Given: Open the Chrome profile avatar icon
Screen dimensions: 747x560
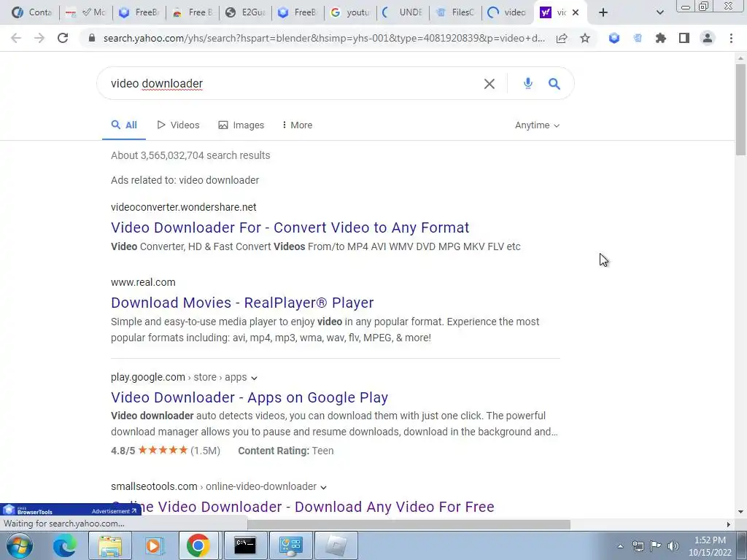Looking at the screenshot, I should (x=708, y=38).
